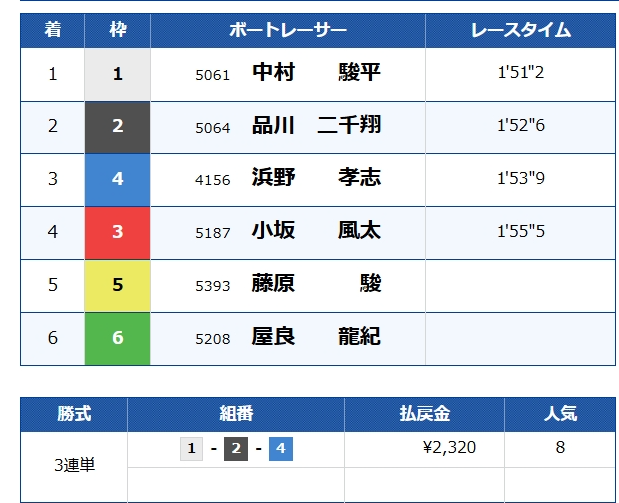The height and width of the screenshot is (503, 619).
Task: Click the ボートレーサー column header
Action: coord(287,30)
